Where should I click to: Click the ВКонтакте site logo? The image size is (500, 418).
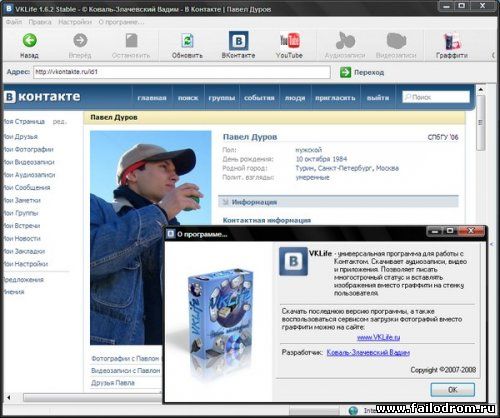click(43, 97)
